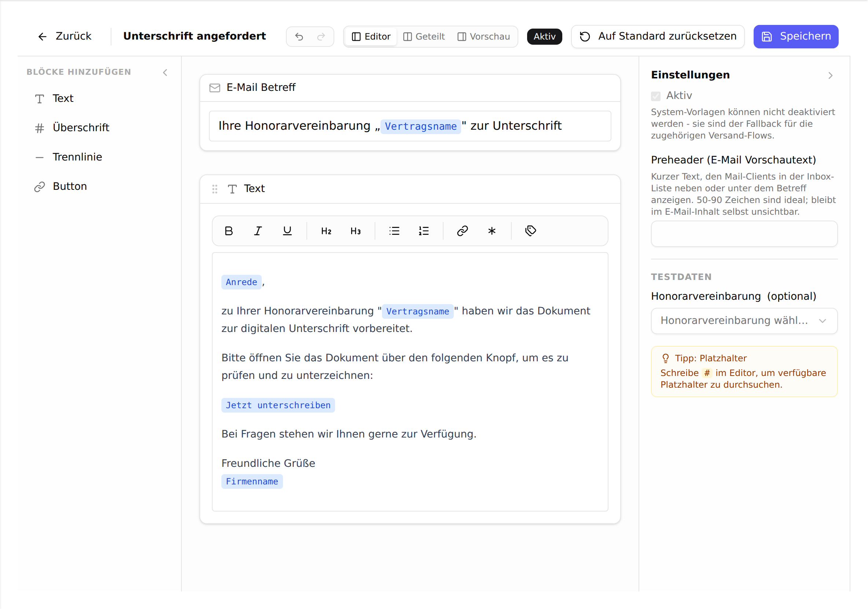Apply underline formatting
This screenshot has width=868, height=609.
click(287, 231)
